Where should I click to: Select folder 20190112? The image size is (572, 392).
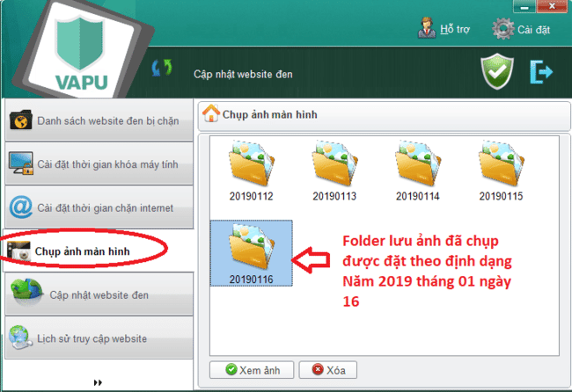pyautogui.click(x=251, y=173)
